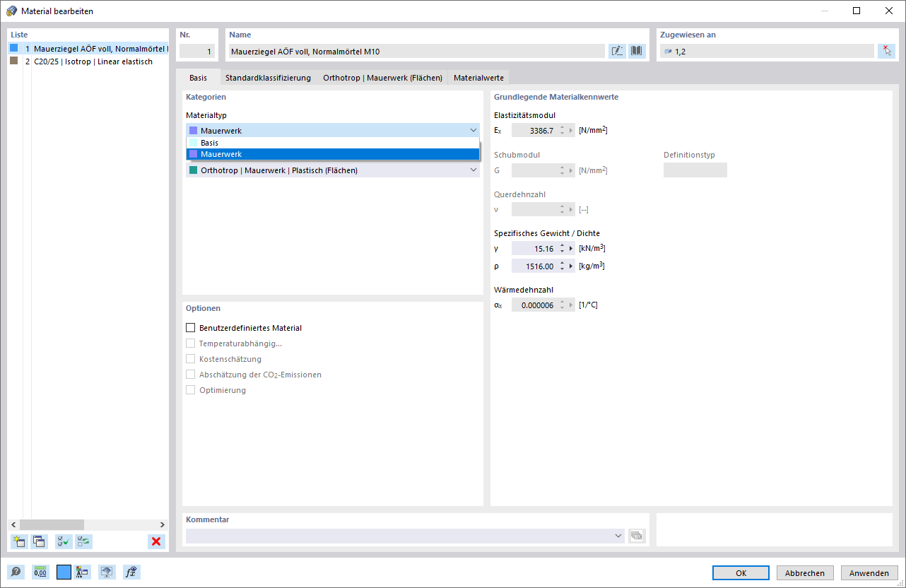Screen dimensions: 906x588
Task: Open units and decimal places 0,00 icon
Action: pyautogui.click(x=40, y=572)
